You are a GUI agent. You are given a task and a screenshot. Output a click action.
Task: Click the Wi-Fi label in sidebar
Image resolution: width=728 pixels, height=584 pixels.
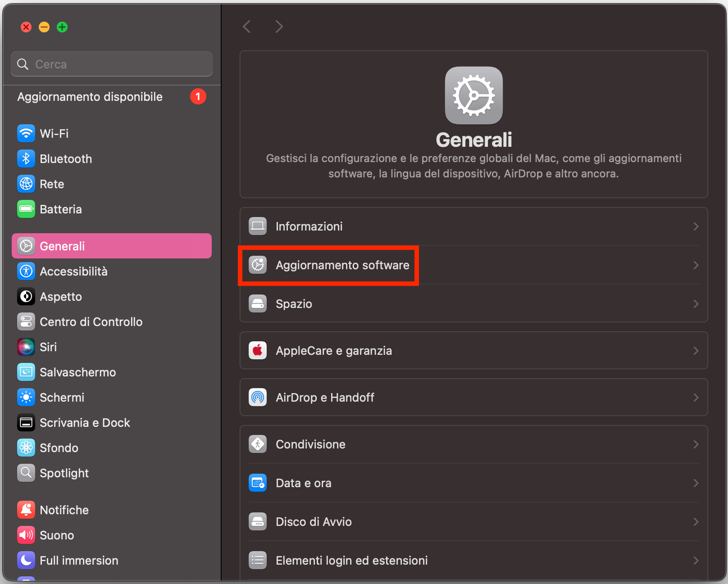[x=54, y=134]
